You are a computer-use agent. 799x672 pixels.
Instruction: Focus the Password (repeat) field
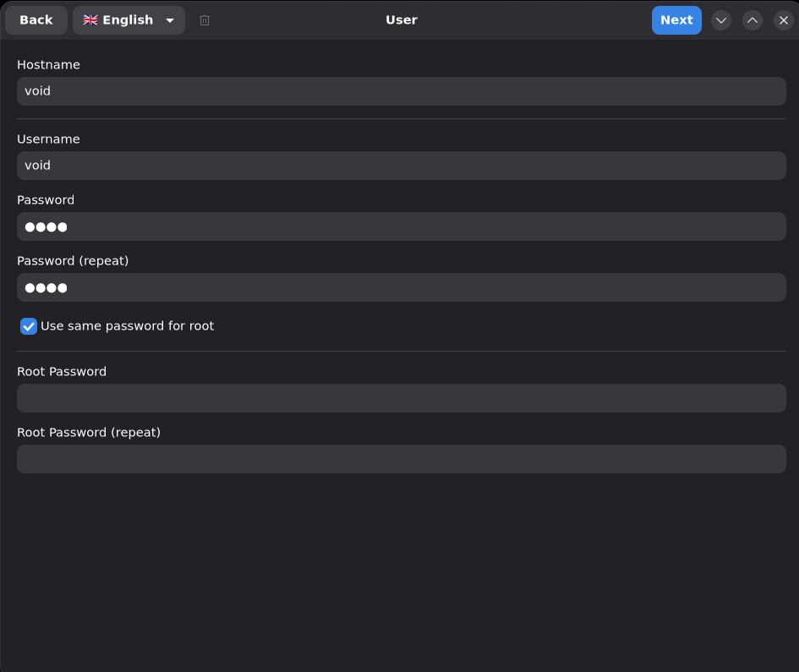point(402,287)
